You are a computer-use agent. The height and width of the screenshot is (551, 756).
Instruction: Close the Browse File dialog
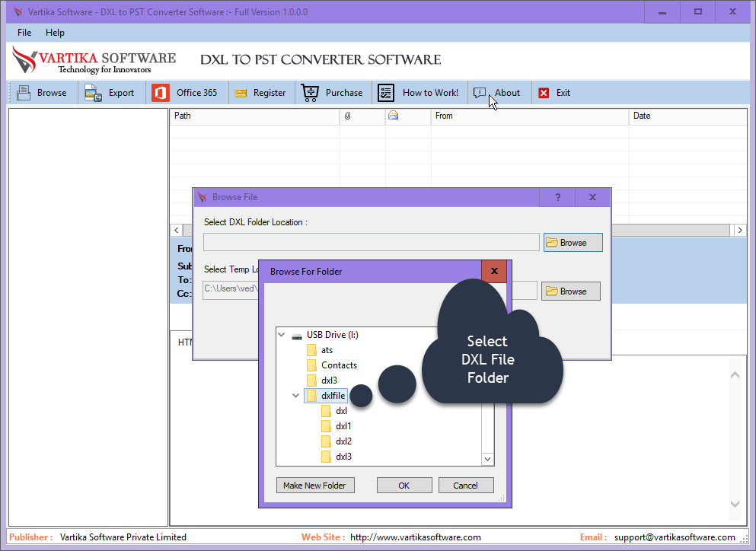[592, 197]
